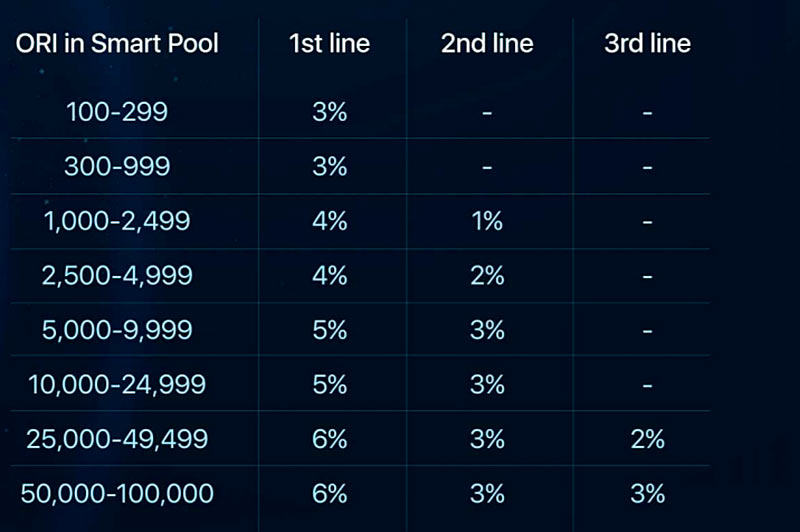Click the '2nd line' column header
Screen dimensions: 800x532
tap(487, 44)
